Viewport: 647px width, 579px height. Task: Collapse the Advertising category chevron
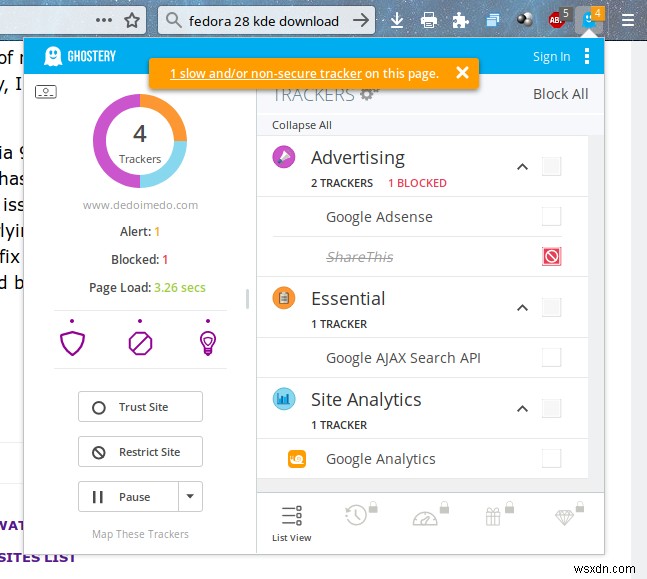click(x=522, y=167)
